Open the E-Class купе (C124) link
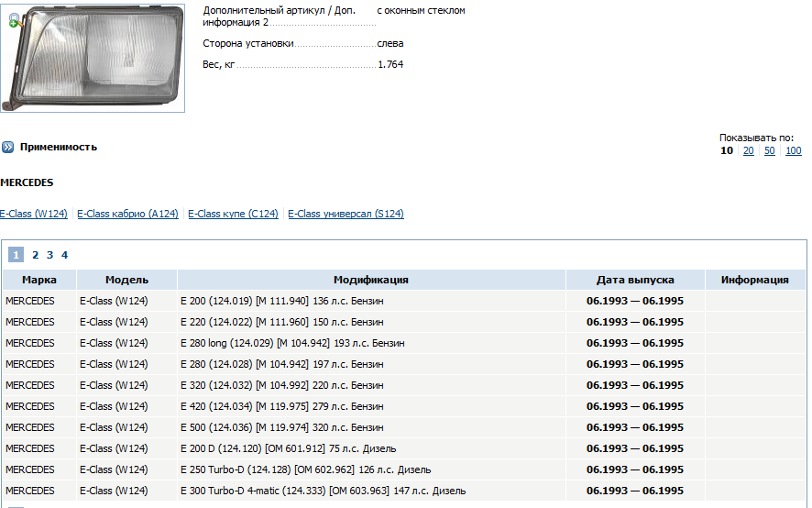Image resolution: width=812 pixels, height=508 pixels. [x=233, y=215]
